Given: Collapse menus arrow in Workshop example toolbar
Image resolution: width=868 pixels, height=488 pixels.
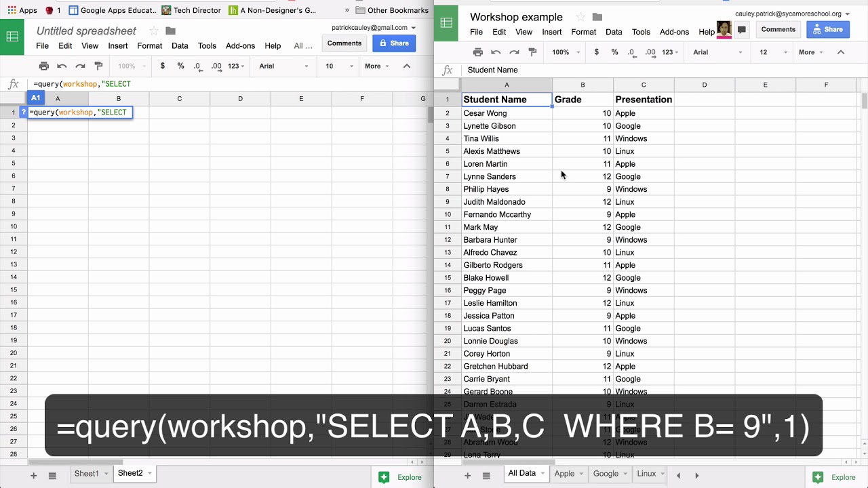Looking at the screenshot, I should click(841, 52).
